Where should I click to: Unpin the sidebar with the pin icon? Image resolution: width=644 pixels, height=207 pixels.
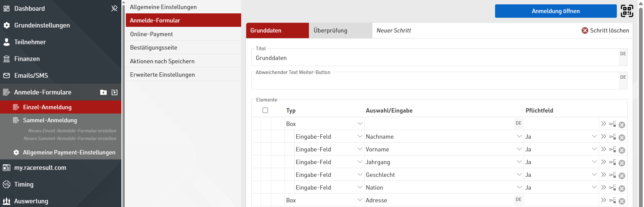pos(114,8)
